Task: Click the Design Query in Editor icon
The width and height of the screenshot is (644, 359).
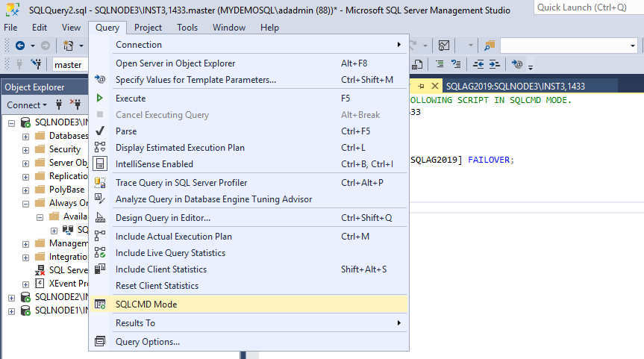Action: [x=100, y=218]
